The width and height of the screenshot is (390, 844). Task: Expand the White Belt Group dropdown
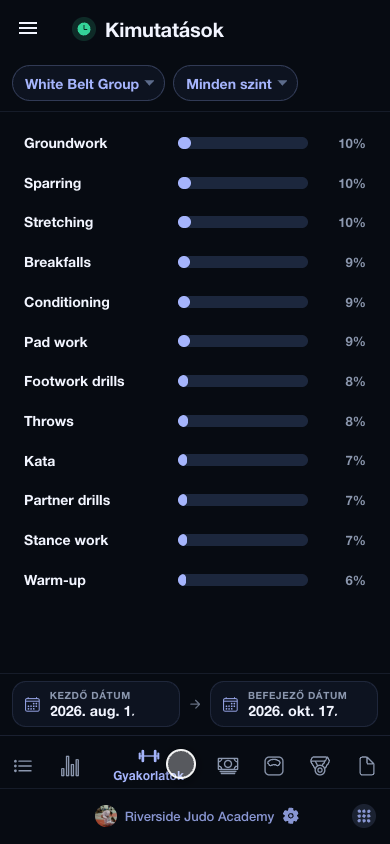coord(88,83)
